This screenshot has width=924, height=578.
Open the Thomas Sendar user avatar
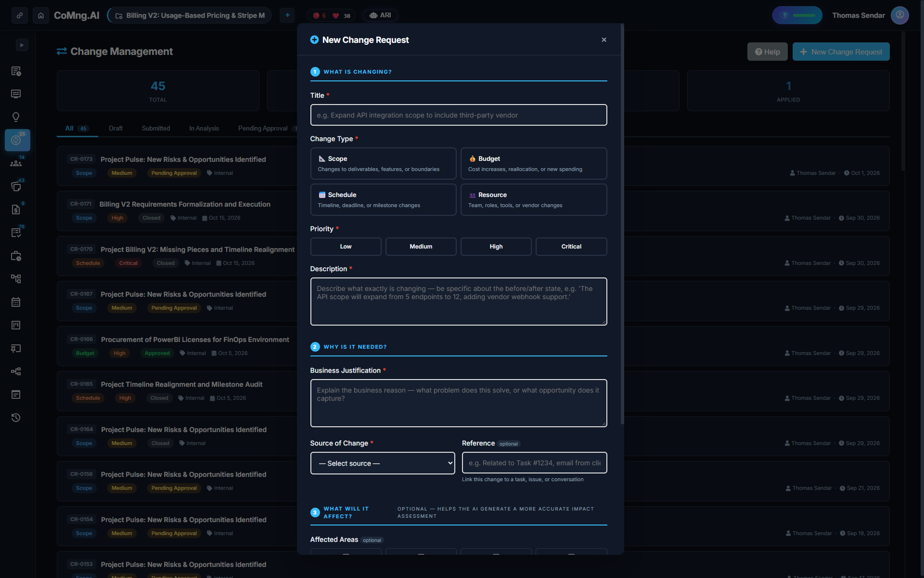pyautogui.click(x=899, y=15)
